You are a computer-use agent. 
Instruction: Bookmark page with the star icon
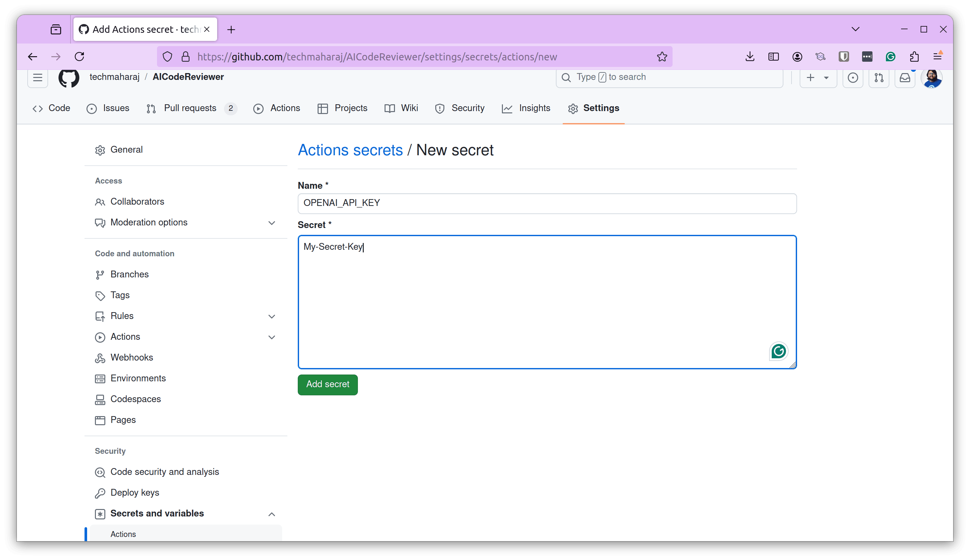point(662,57)
